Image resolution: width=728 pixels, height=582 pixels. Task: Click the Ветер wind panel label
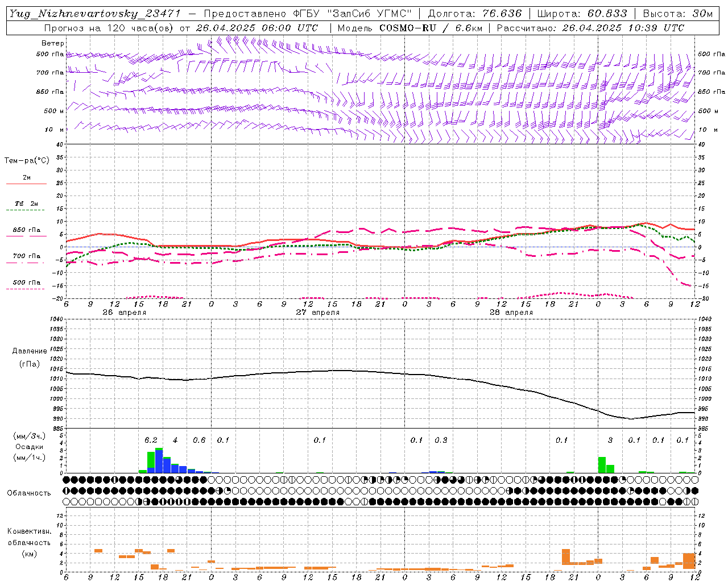click(x=53, y=43)
